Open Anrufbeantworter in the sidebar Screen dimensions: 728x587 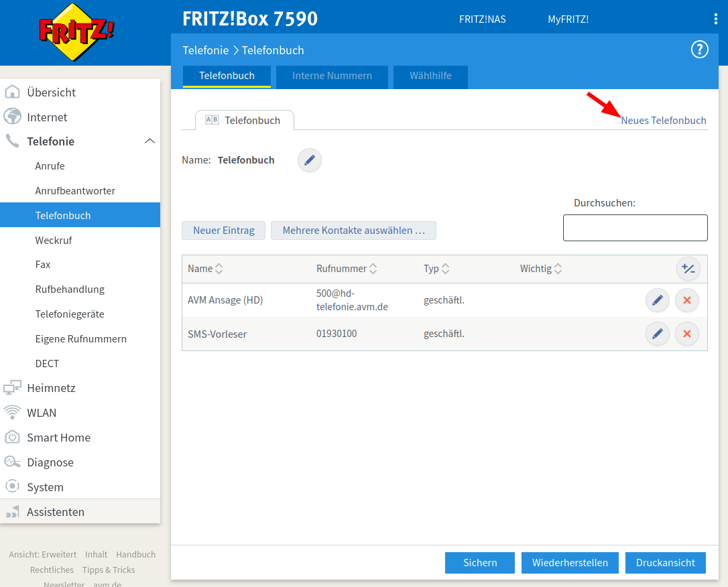pyautogui.click(x=75, y=191)
